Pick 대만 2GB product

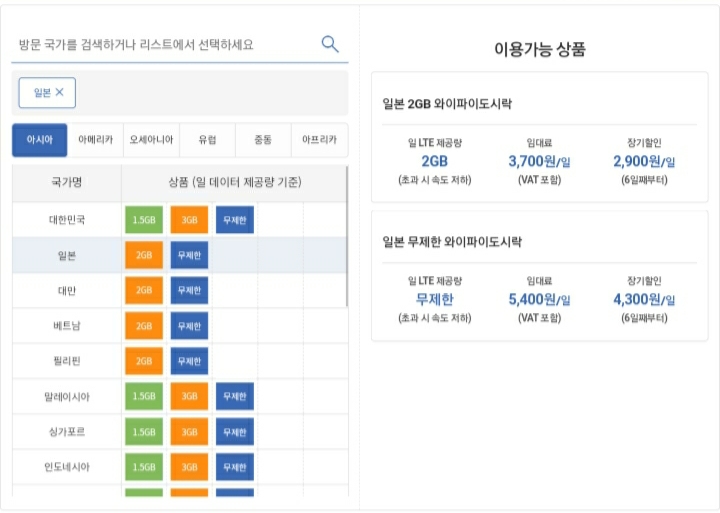coord(144,290)
